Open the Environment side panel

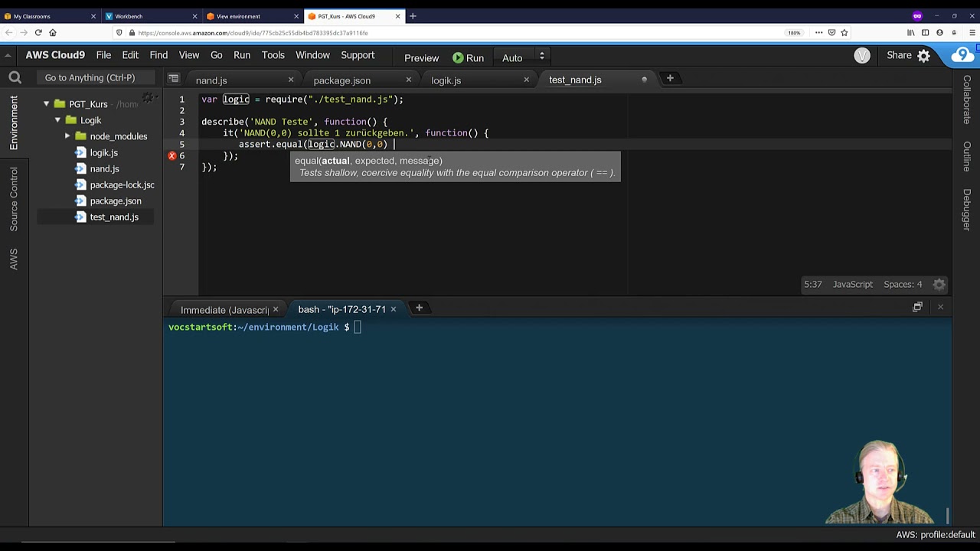[14, 122]
